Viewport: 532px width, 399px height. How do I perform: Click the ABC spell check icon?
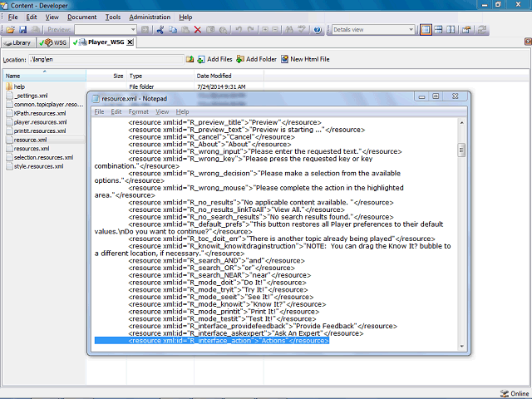pos(301,30)
